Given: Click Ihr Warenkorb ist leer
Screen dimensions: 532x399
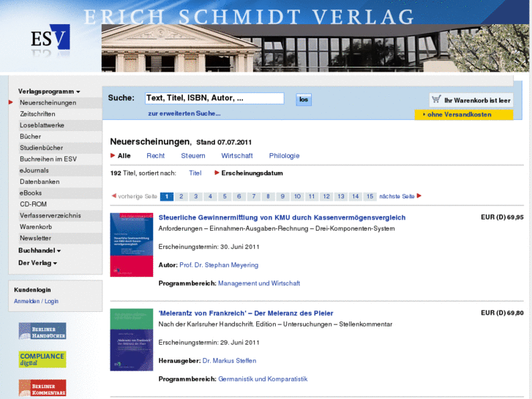Looking at the screenshot, I should tap(477, 100).
